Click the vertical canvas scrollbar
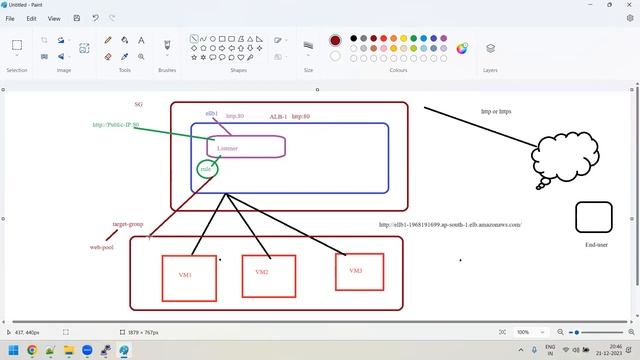Viewport: 640px width, 360px height. point(637,186)
